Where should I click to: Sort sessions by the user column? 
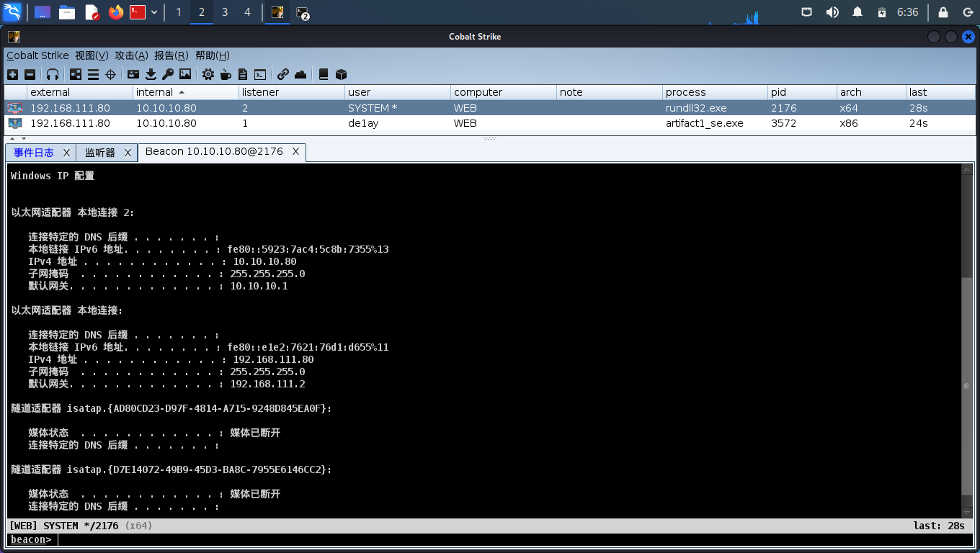398,92
